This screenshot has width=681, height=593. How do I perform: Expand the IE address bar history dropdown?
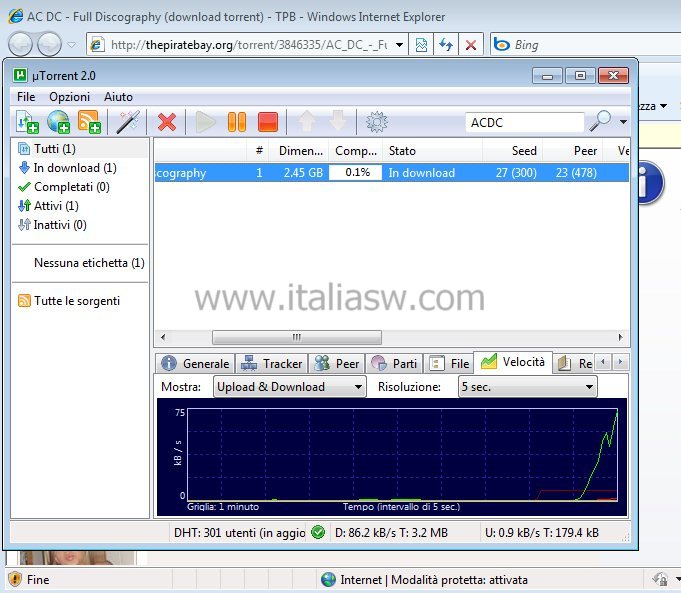pyautogui.click(x=399, y=45)
